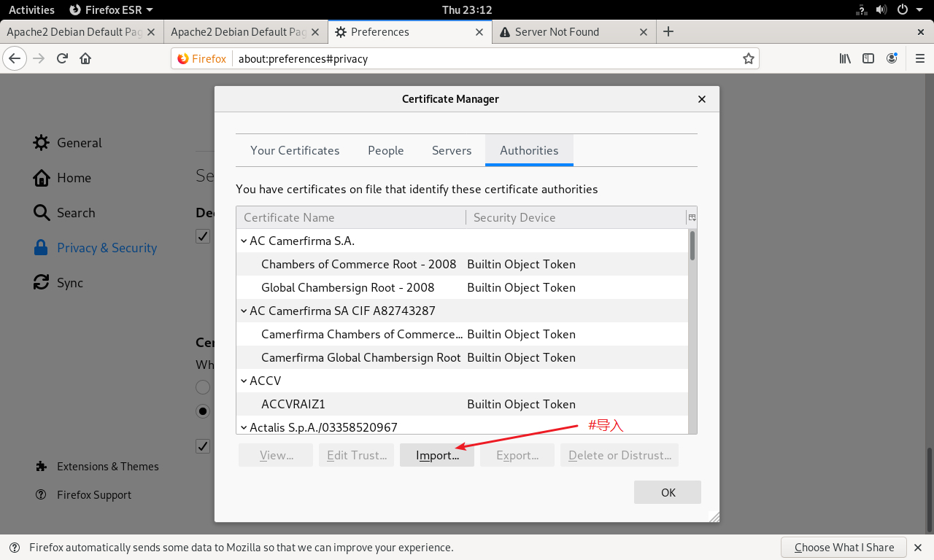Close first Apache2 Debian Default Page tab
934x560 pixels.
click(151, 32)
